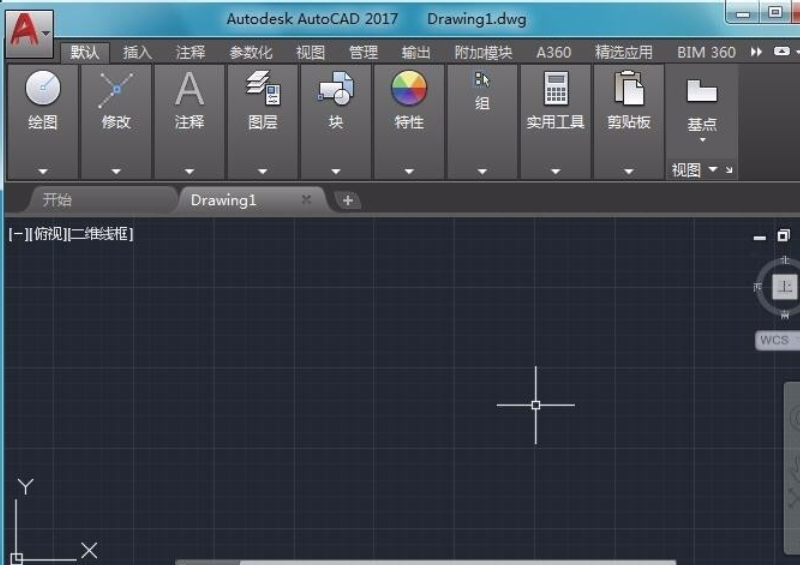
Task: Expand the Modify (修改) panel dropdown arrow
Action: coord(116,171)
